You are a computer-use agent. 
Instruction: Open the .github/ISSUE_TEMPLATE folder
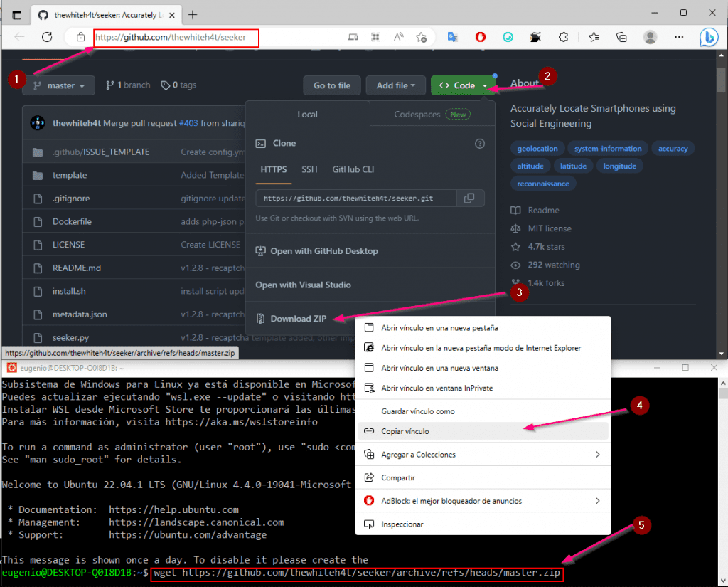[101, 152]
